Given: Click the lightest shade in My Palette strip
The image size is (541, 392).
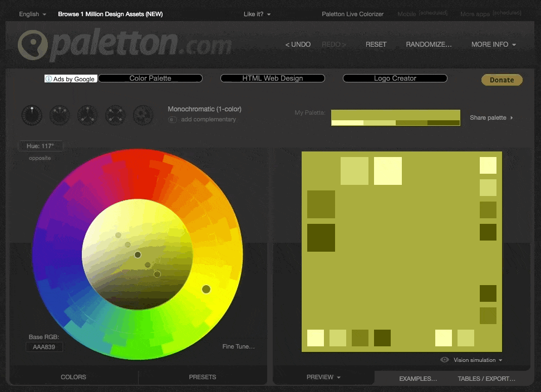Looking at the screenshot, I should (347, 123).
